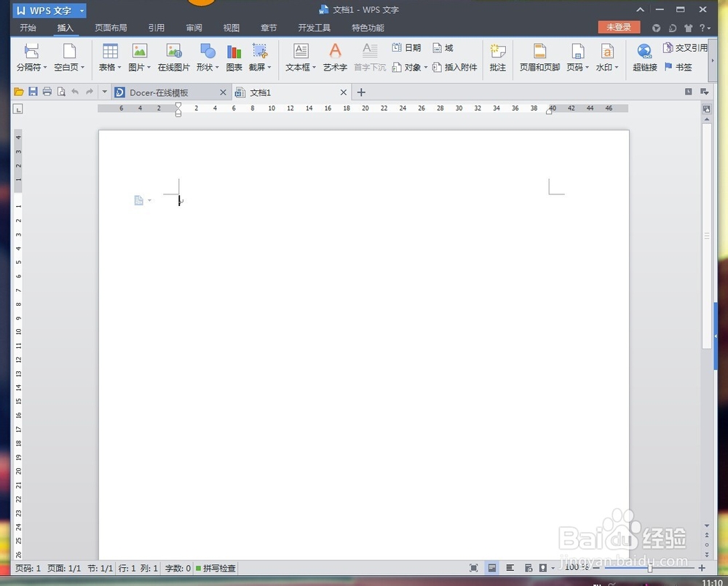Open the 视图 ribbon tab
The height and width of the screenshot is (586, 728).
(x=232, y=28)
